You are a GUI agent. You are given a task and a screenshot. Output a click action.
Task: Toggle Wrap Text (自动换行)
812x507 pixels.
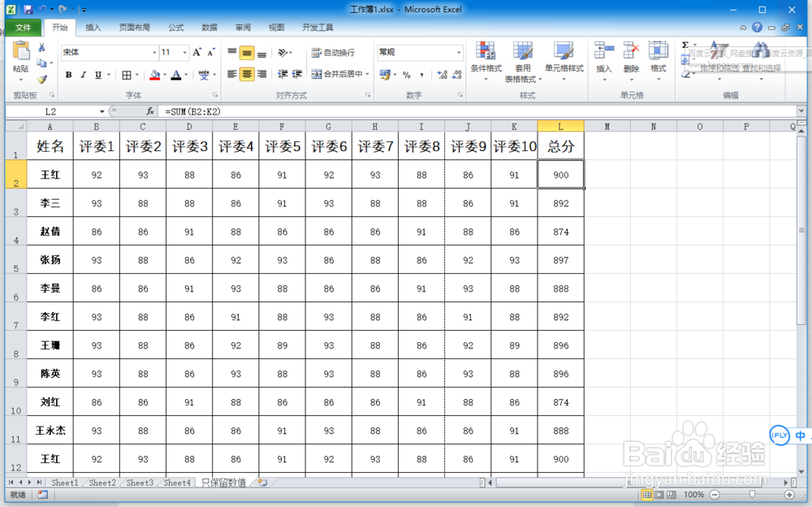click(x=333, y=52)
